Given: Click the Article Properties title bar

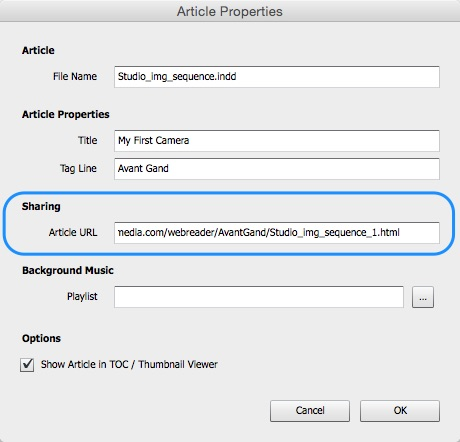Looking at the screenshot, I should (x=230, y=11).
